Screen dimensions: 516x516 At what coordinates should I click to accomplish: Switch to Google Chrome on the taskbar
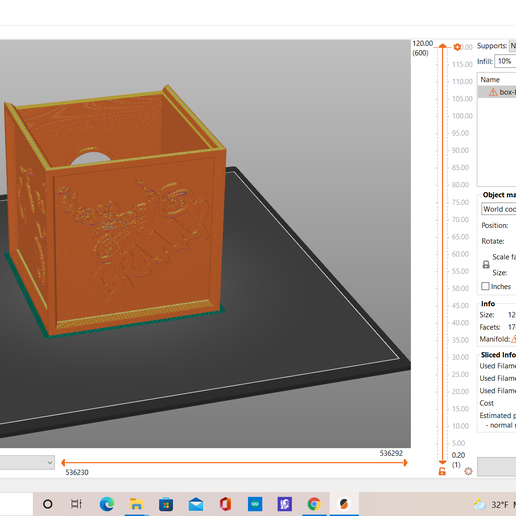314,504
